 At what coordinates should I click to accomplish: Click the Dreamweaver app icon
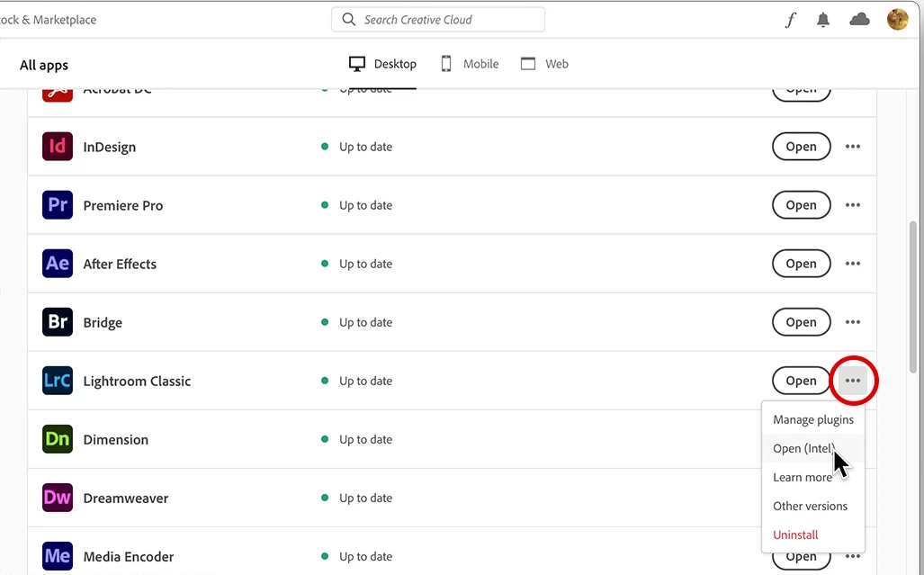(x=58, y=498)
